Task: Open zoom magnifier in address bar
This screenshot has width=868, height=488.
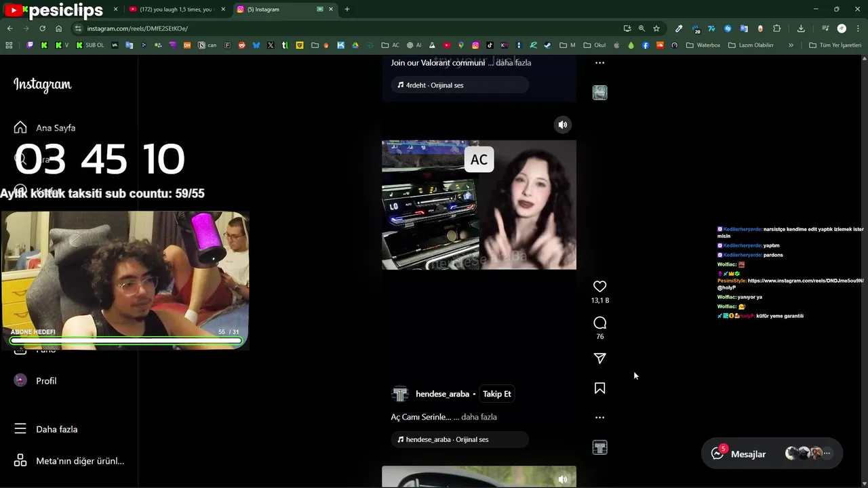Action: click(642, 28)
